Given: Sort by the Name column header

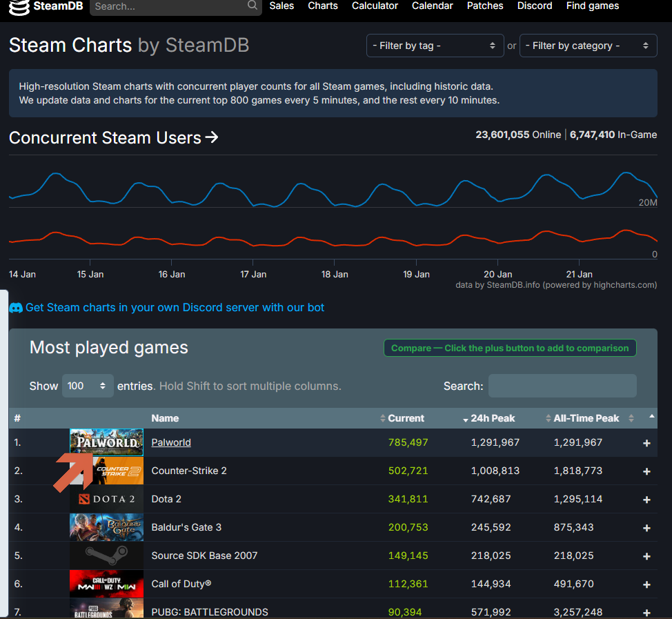Looking at the screenshot, I should [x=165, y=418].
